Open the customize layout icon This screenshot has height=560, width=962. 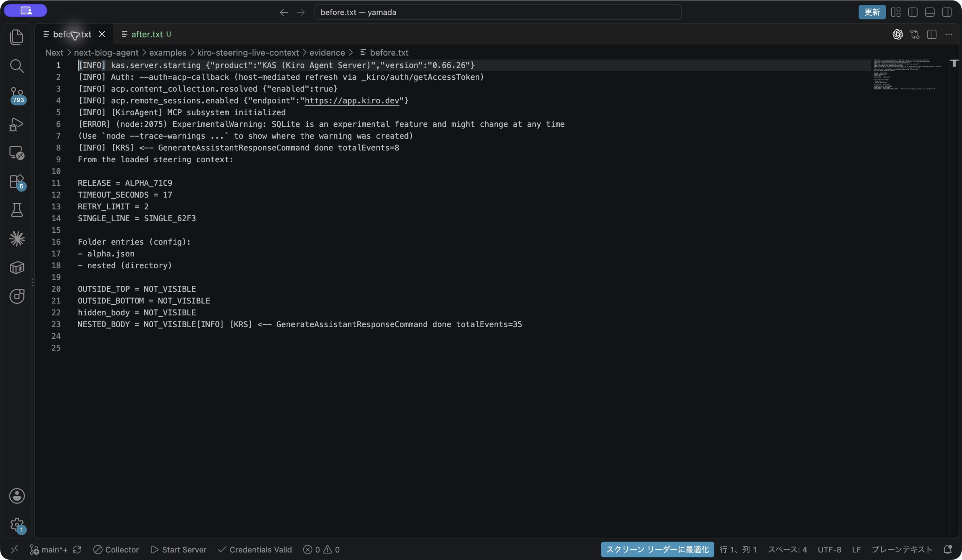click(895, 12)
